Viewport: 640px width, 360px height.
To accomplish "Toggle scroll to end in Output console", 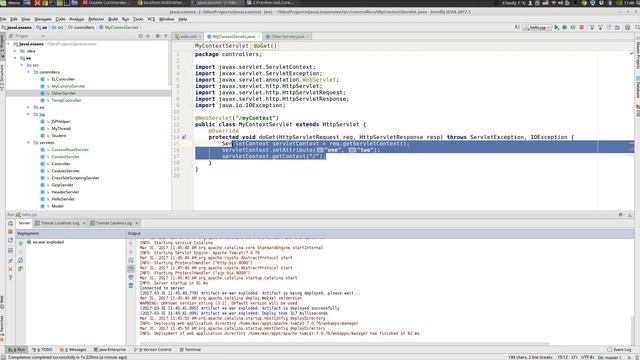I will (x=131, y=269).
